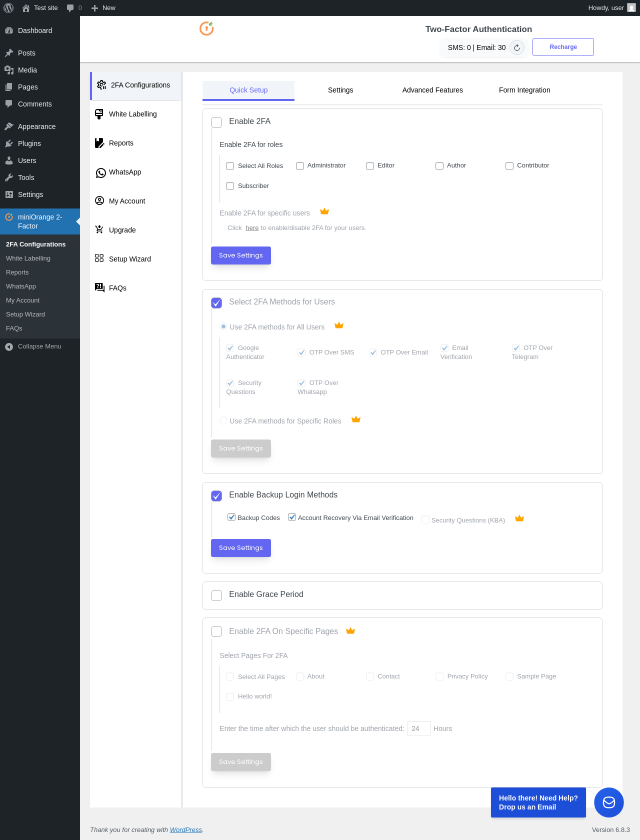The image size is (640, 840).
Task: Enable 2FA for Subscriber role
Action: tap(230, 186)
